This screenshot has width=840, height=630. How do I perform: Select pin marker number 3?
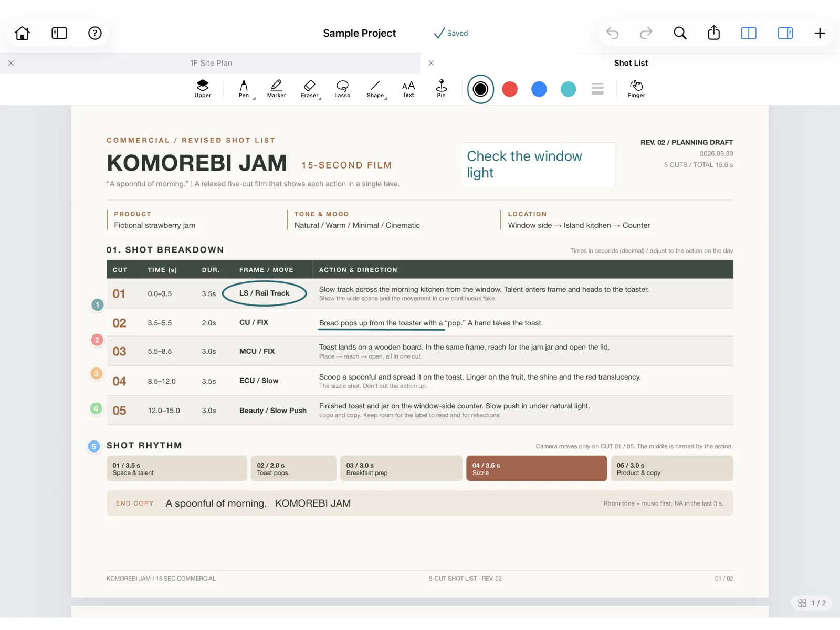(96, 374)
